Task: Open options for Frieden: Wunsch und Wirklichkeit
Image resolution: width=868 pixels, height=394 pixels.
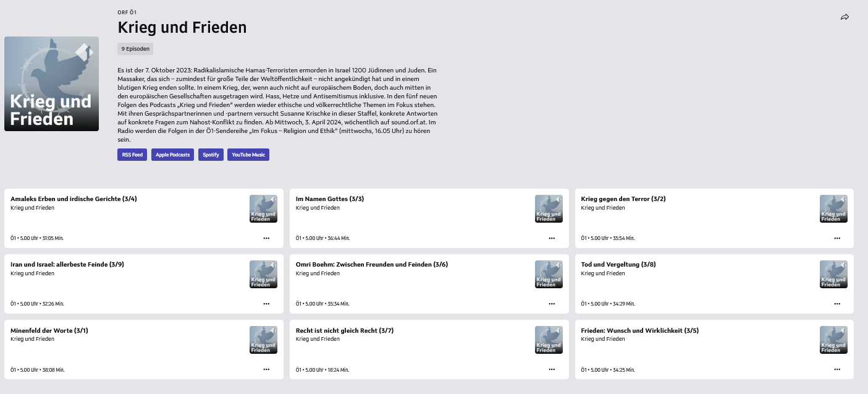Action: pyautogui.click(x=837, y=369)
